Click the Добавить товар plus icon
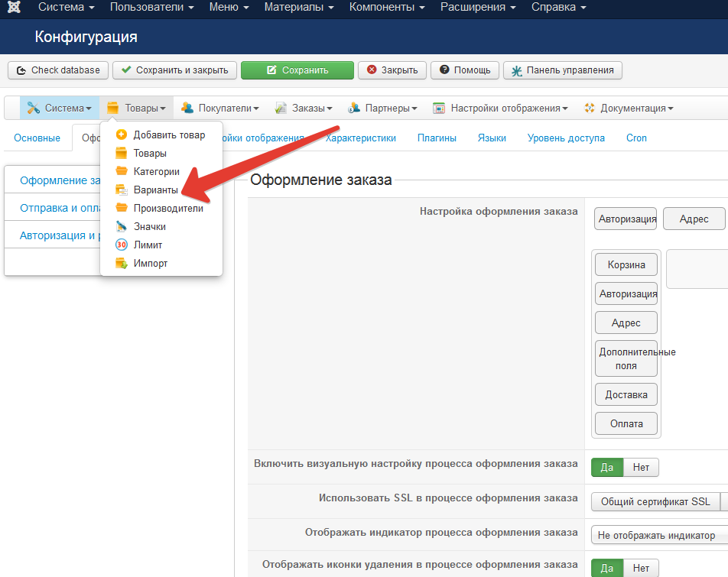This screenshot has height=577, width=728. (121, 135)
